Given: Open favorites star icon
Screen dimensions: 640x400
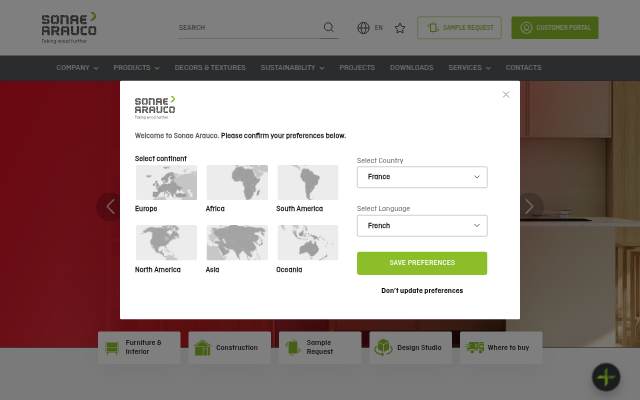Looking at the screenshot, I should (x=400, y=28).
